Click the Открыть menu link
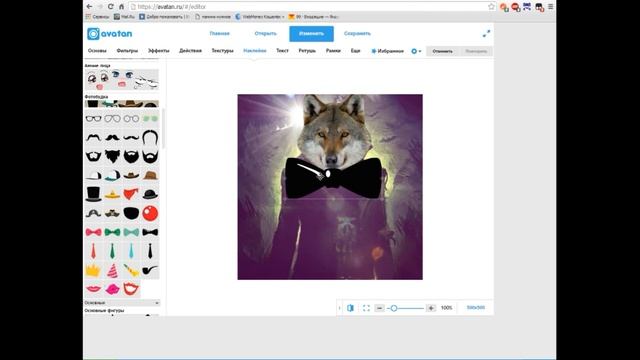The height and width of the screenshot is (360, 640). coord(266,33)
